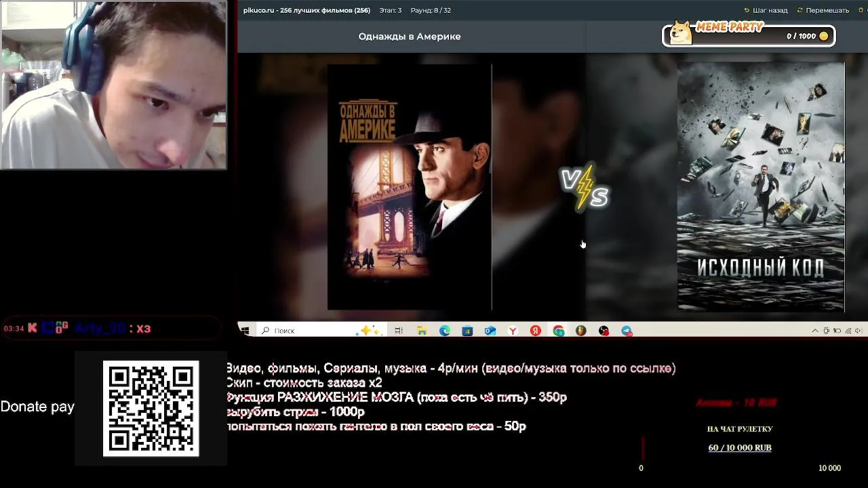Click the 60 / 10 000 RUB goal text
Image resolution: width=868 pixels, height=488 pixels.
tap(740, 448)
